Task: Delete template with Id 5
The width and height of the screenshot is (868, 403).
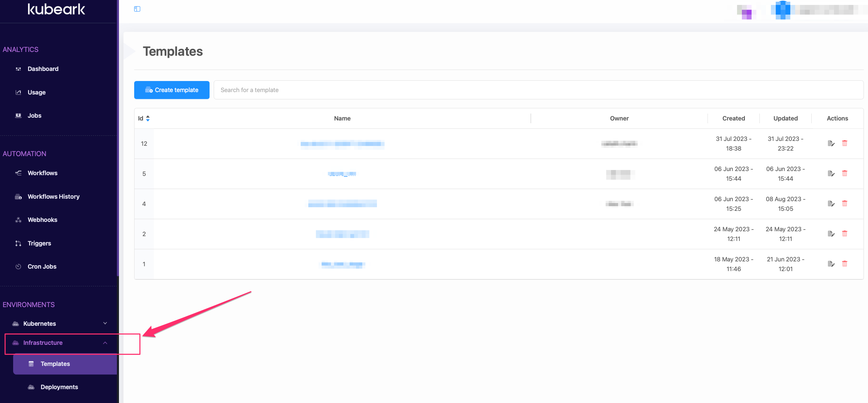Action: (844, 173)
